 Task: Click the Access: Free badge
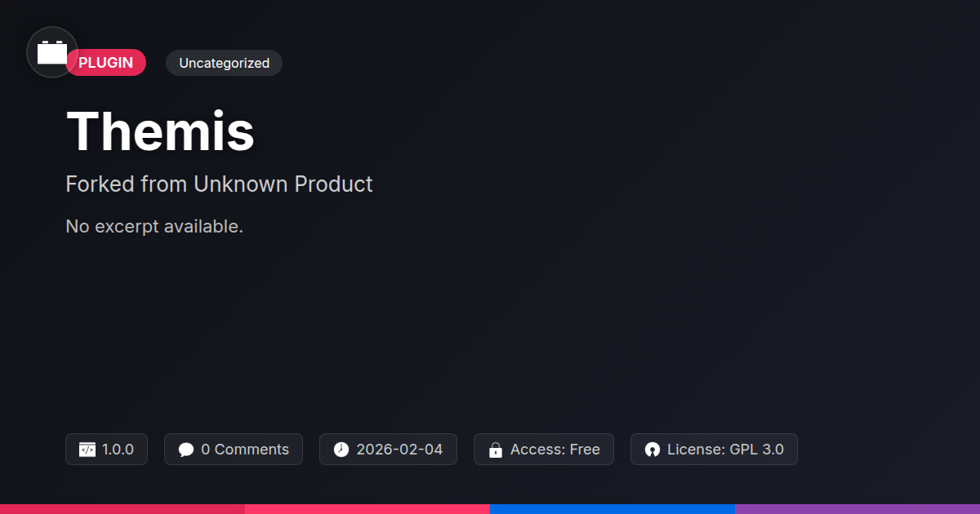click(x=544, y=450)
